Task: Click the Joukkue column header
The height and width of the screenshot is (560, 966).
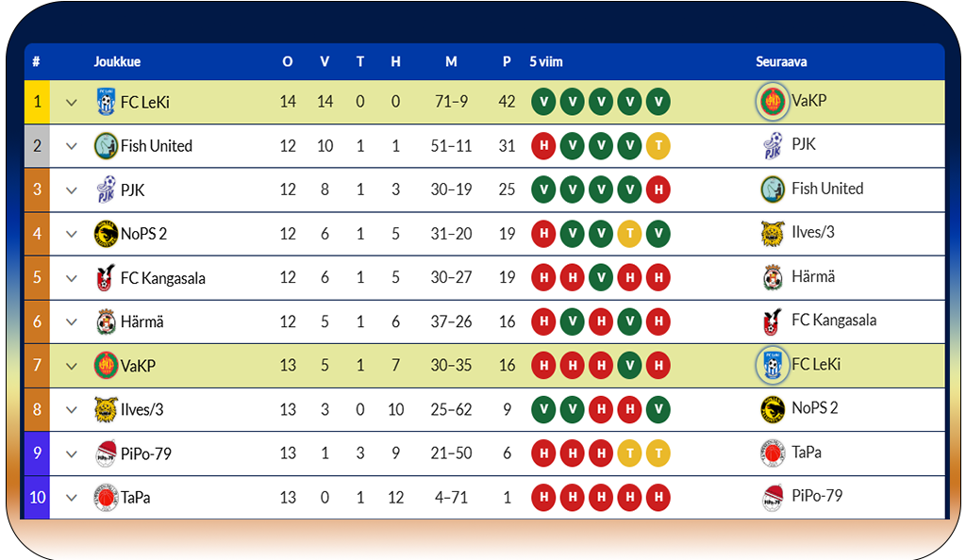Action: click(x=117, y=61)
